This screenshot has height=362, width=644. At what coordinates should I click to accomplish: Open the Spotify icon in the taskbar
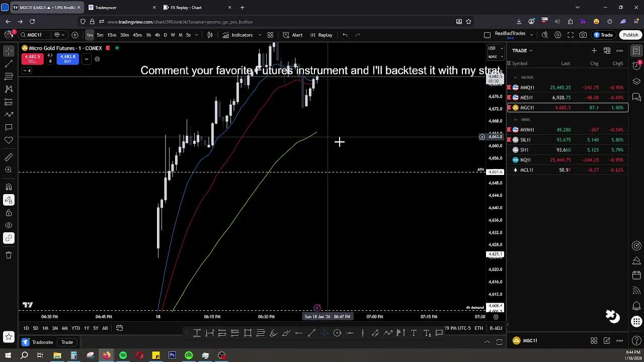click(123, 356)
